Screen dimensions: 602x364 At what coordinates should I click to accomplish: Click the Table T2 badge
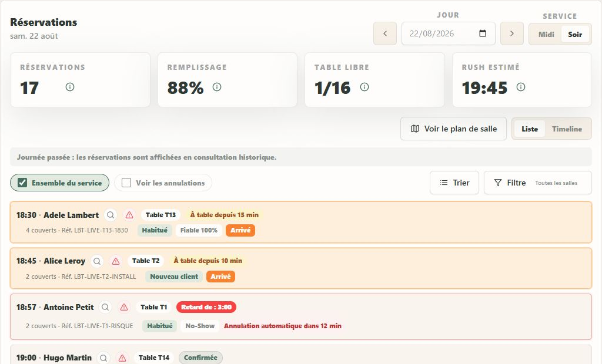pos(146,261)
